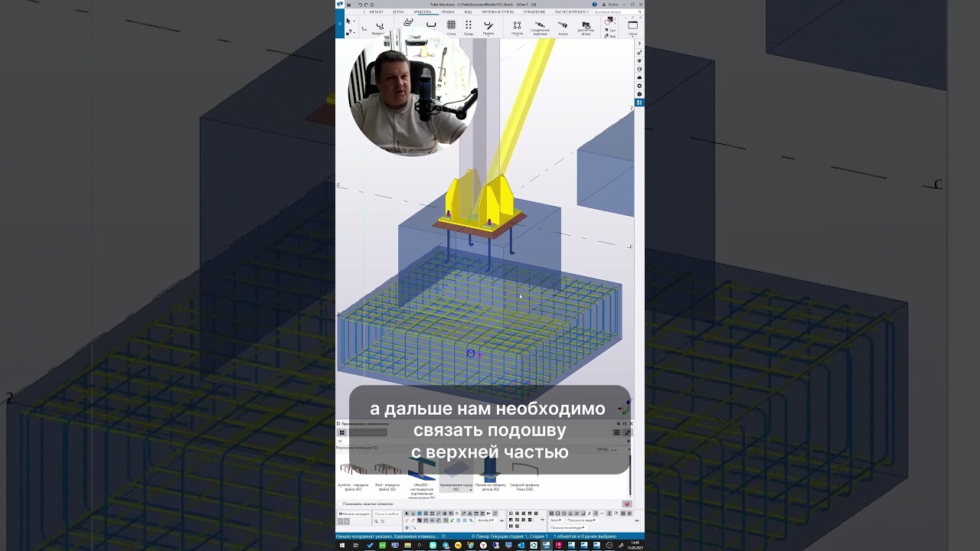Screen dimensions: 980x551
Task: Toggle Показывать скрытые элементы checkbox
Action: point(340,504)
